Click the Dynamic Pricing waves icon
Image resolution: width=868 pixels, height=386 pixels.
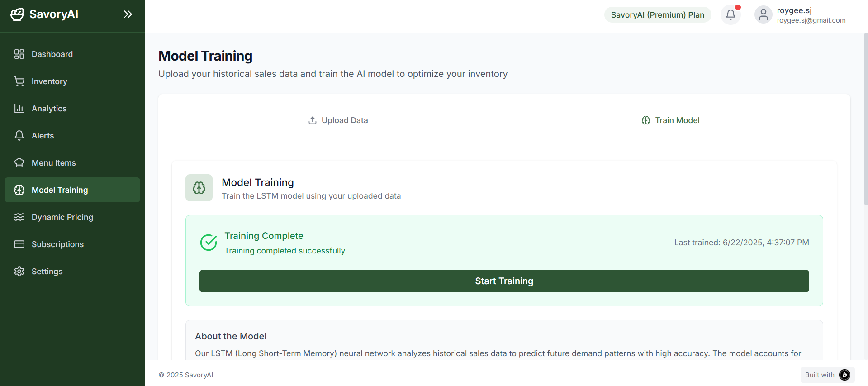[19, 217]
